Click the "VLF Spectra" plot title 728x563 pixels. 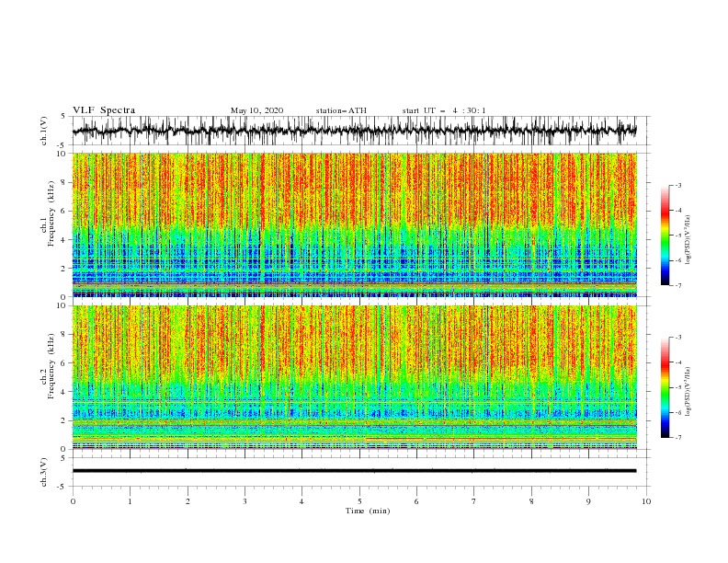pyautogui.click(x=104, y=110)
